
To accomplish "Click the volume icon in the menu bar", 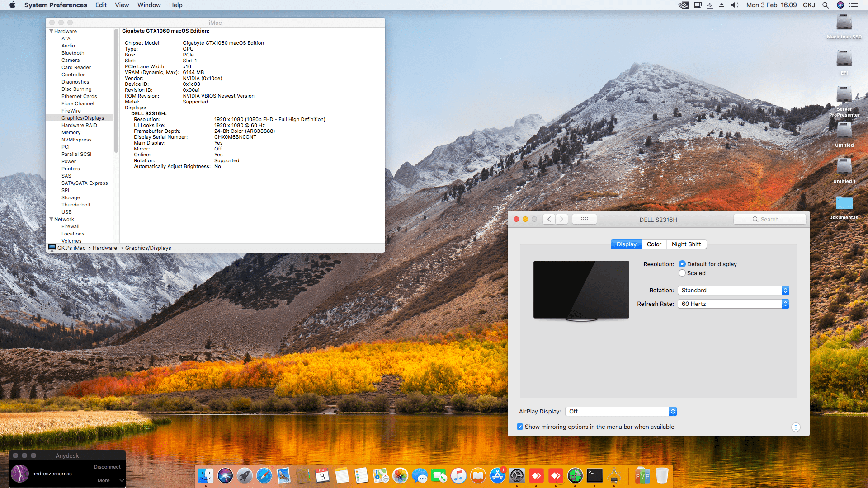I will 735,5.
